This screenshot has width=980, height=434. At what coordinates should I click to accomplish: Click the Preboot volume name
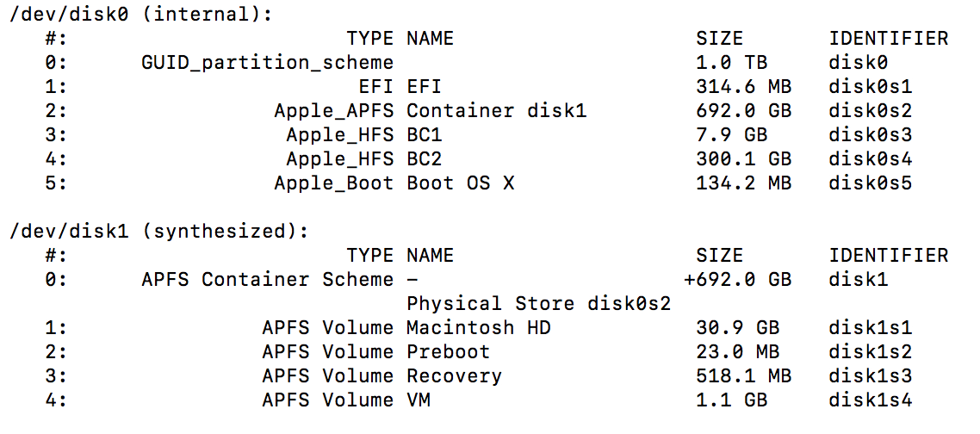448,351
